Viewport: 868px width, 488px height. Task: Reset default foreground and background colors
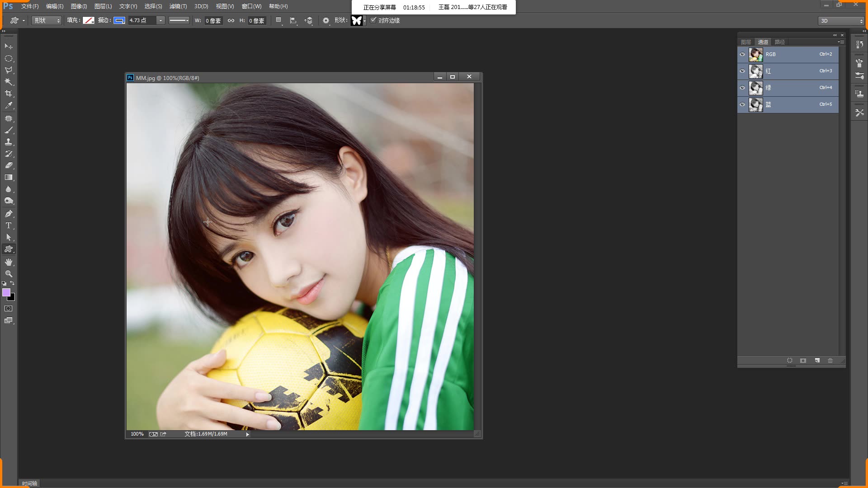[4, 283]
